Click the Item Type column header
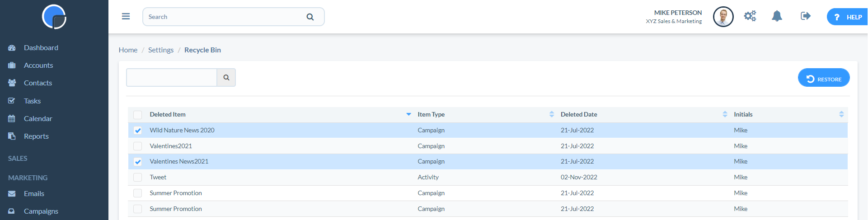Viewport: 868px width, 220px height. point(431,114)
